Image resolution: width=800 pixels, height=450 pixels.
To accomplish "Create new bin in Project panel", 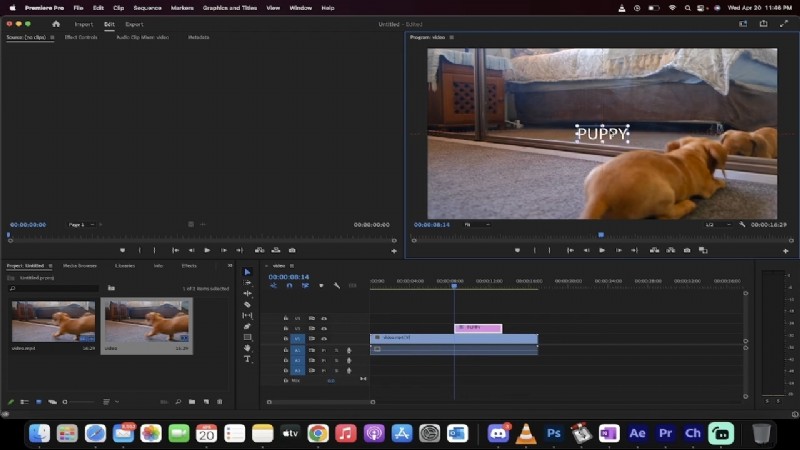I will [192, 402].
